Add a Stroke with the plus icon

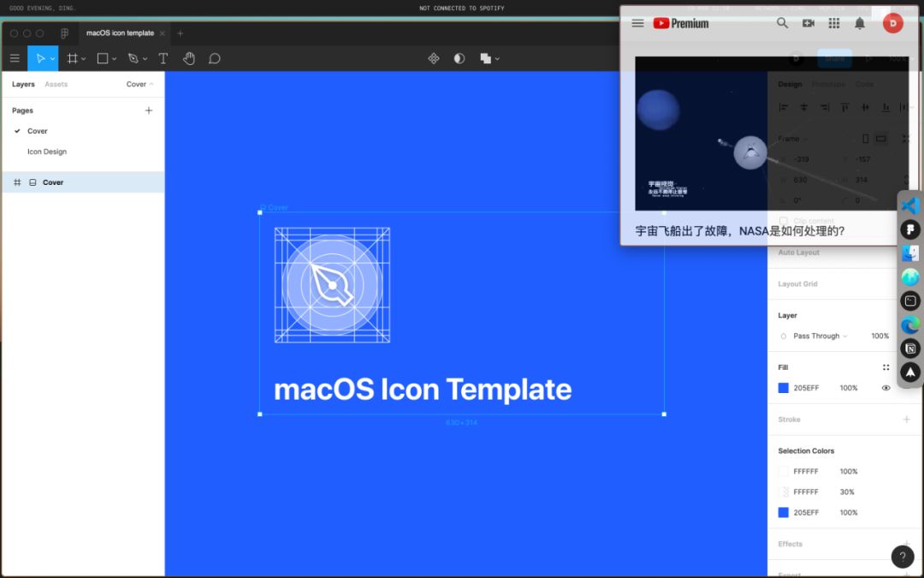(906, 420)
